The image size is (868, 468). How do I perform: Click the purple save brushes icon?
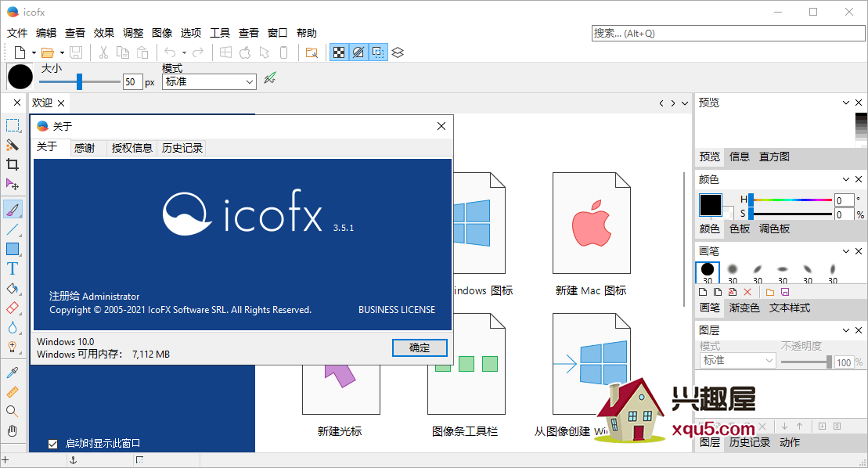785,292
